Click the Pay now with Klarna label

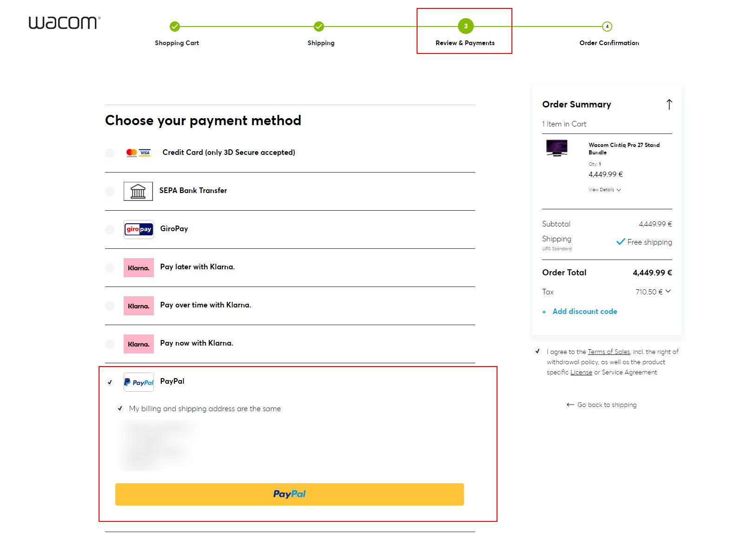point(197,343)
